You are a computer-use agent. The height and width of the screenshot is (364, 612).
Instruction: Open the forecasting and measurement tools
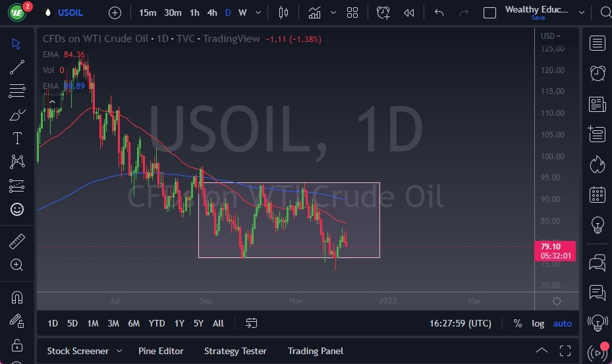click(x=16, y=186)
